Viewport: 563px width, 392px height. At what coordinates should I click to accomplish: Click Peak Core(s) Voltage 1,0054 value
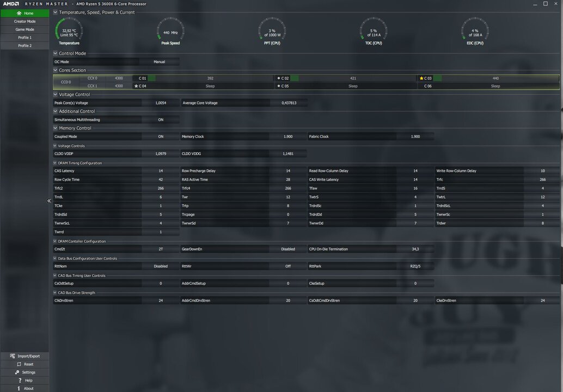click(161, 103)
